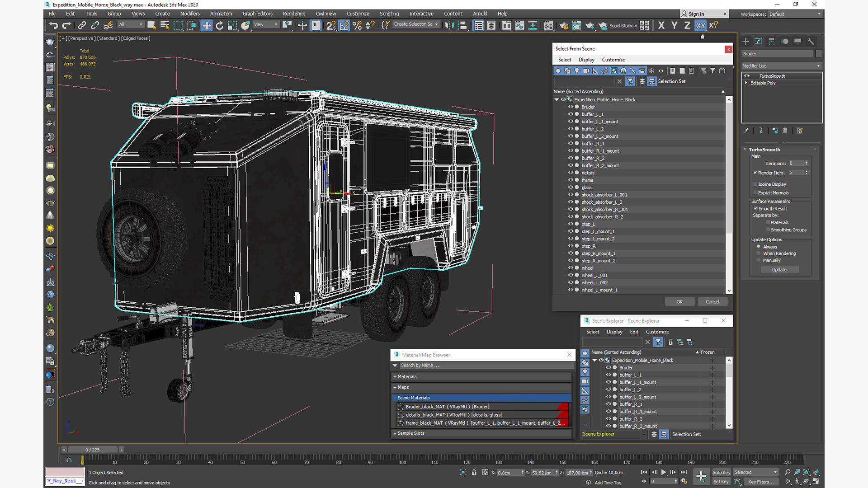Click Lock Selection padlock in status bar
The image size is (868, 488).
click(x=474, y=472)
